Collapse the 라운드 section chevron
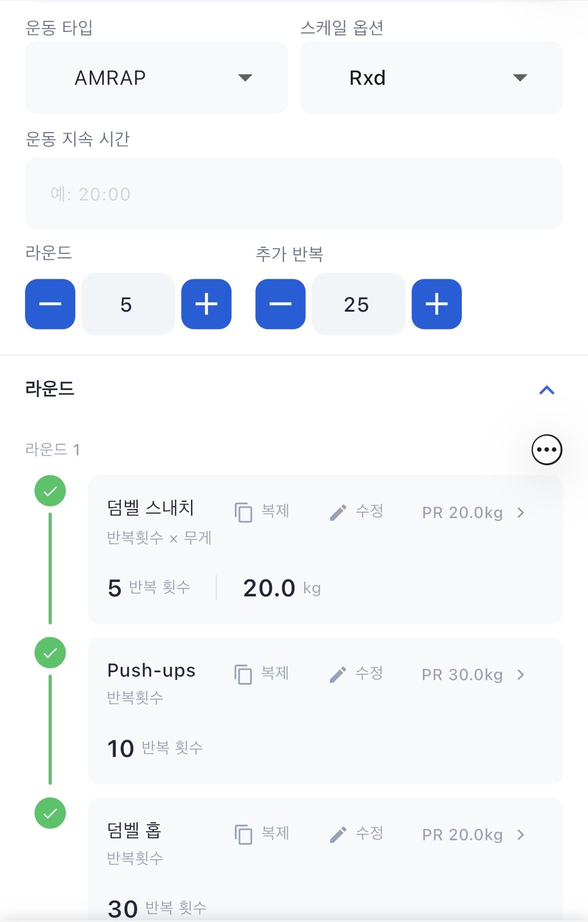Viewport: 588px width, 922px height. pos(547,390)
